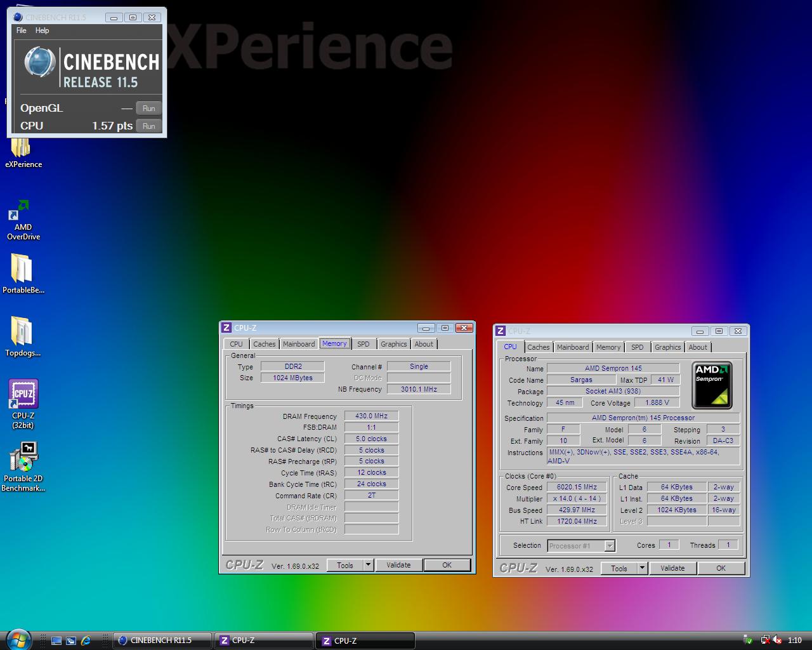
Task: Click the Bus Speed value 429.97 MHz
Action: coord(577,510)
